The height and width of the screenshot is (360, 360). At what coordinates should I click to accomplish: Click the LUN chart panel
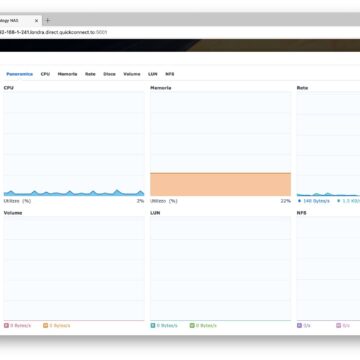click(220, 269)
